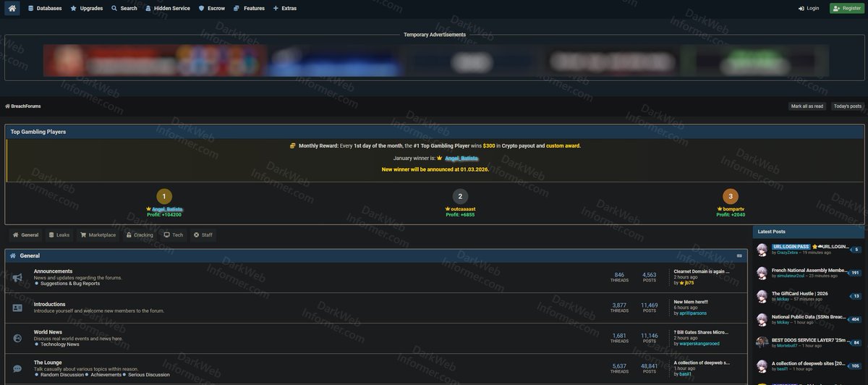
Task: Click the grey rank 2 medal badge
Action: (460, 196)
